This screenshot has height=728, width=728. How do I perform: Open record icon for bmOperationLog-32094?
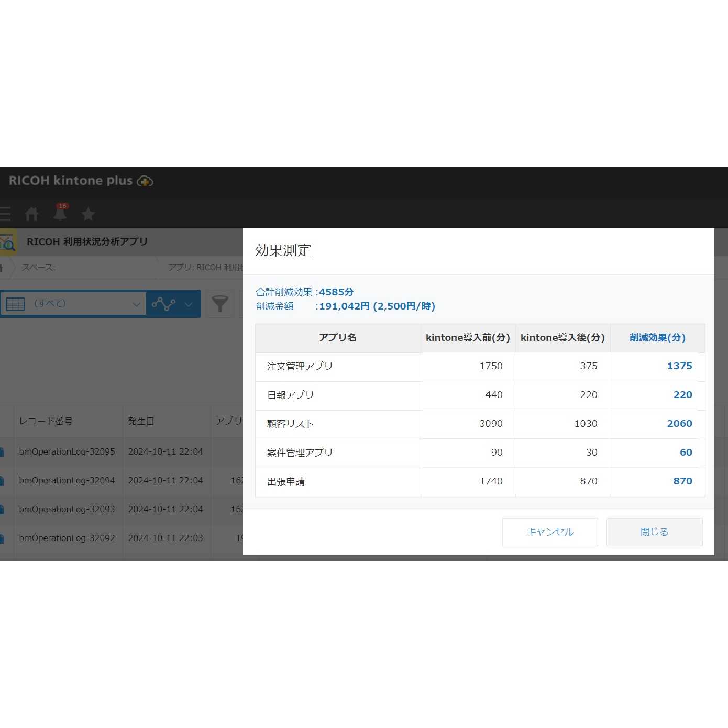[2, 480]
